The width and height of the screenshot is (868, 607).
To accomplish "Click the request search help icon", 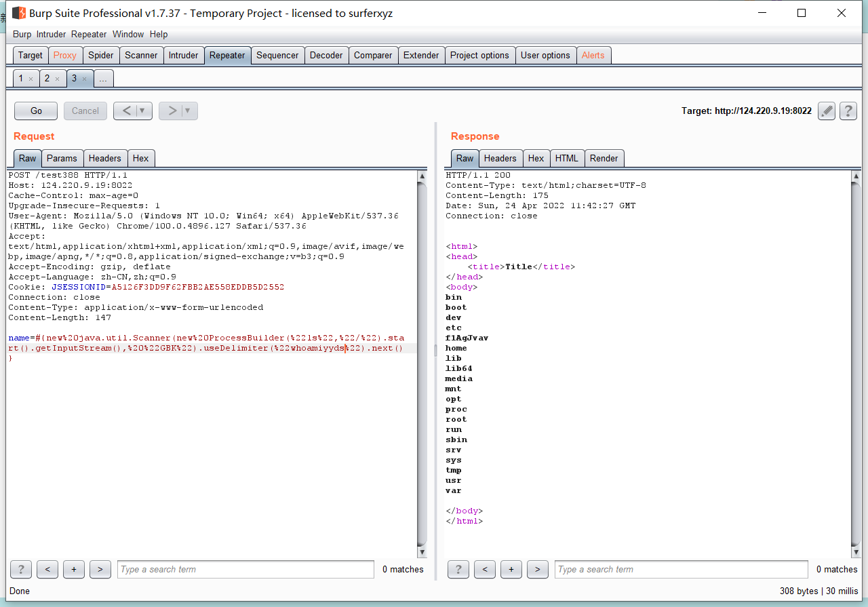I will 21,570.
